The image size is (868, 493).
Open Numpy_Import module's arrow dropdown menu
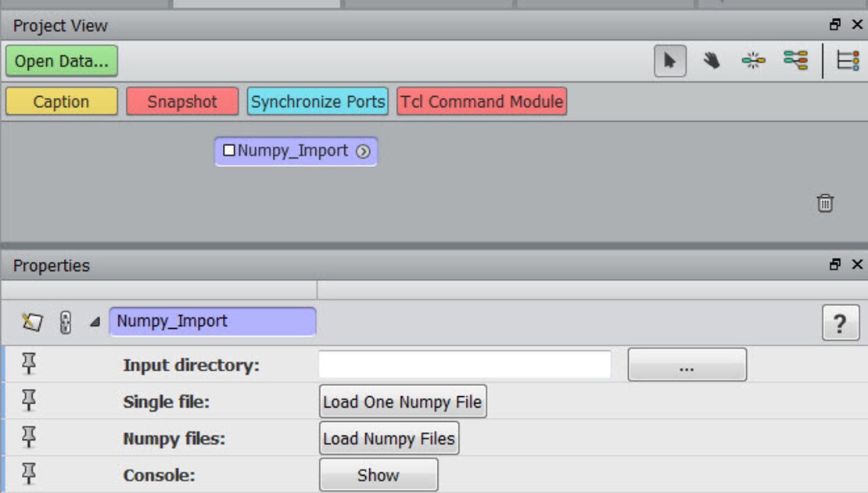[362, 152]
